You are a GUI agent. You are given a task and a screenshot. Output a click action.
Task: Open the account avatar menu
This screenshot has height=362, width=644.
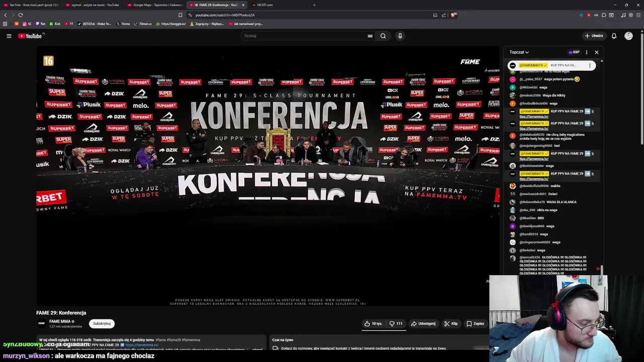pyautogui.click(x=628, y=36)
